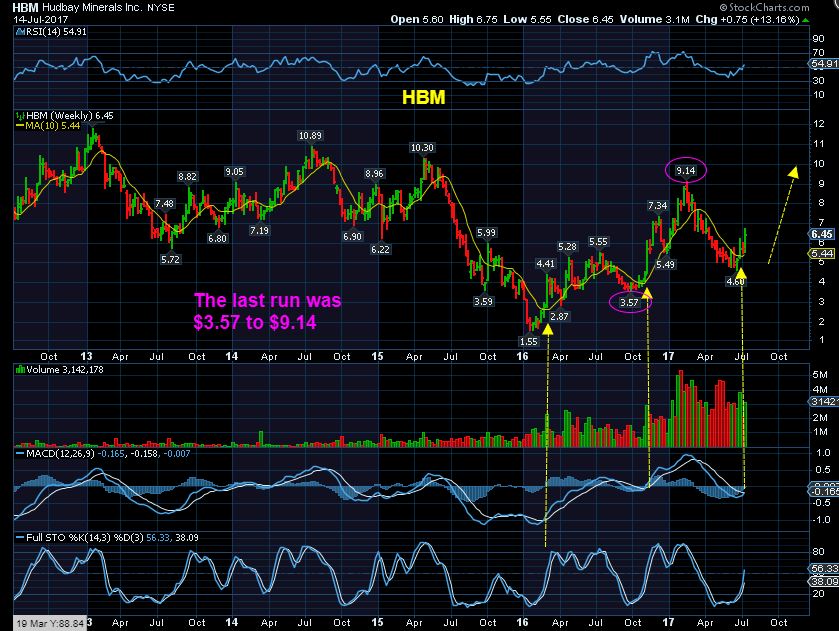
Task: Click the Hudbay Minerals Inc. chart title
Action: [93, 7]
